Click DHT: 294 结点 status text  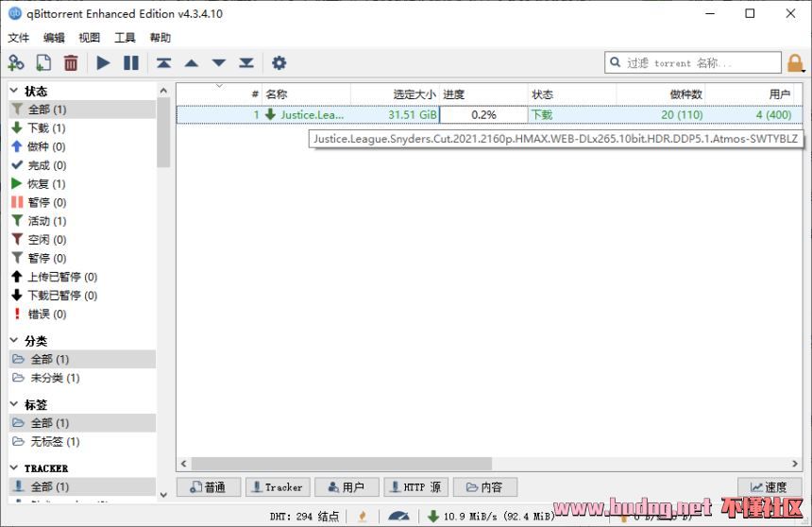(x=304, y=516)
